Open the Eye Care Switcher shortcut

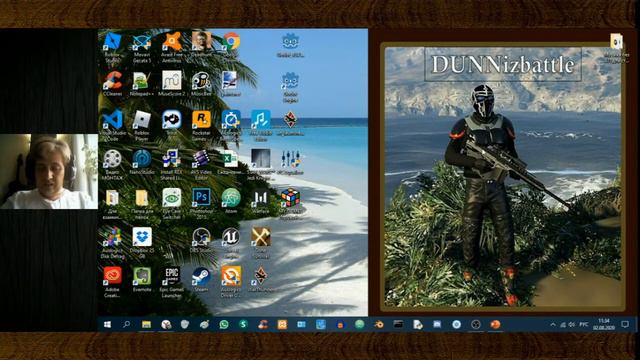(171, 203)
